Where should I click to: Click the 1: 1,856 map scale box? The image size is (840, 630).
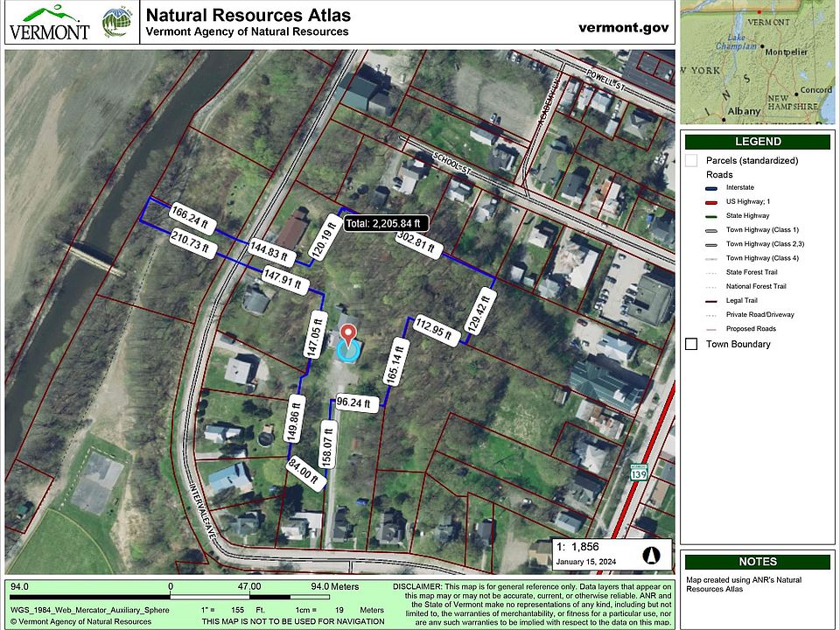pos(612,553)
